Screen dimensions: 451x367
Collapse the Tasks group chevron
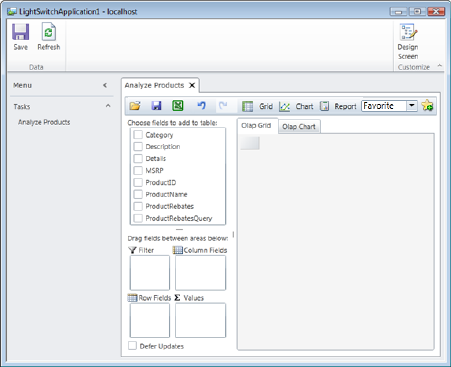point(108,106)
